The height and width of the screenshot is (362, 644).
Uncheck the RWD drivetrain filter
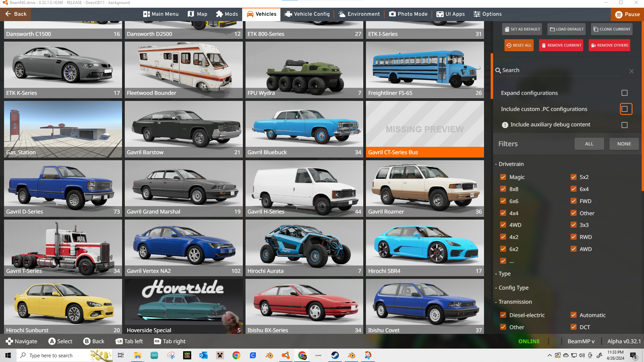coord(574,237)
